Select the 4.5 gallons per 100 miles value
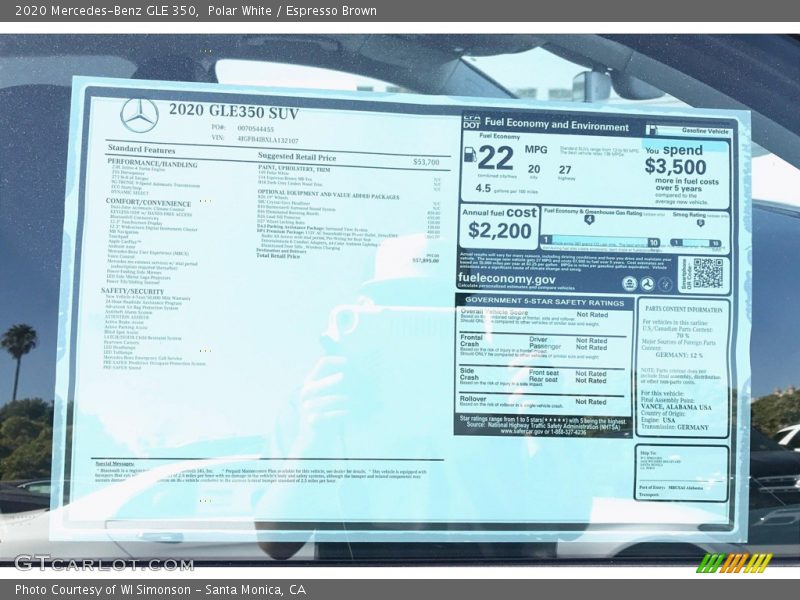The image size is (800, 600). [x=483, y=188]
